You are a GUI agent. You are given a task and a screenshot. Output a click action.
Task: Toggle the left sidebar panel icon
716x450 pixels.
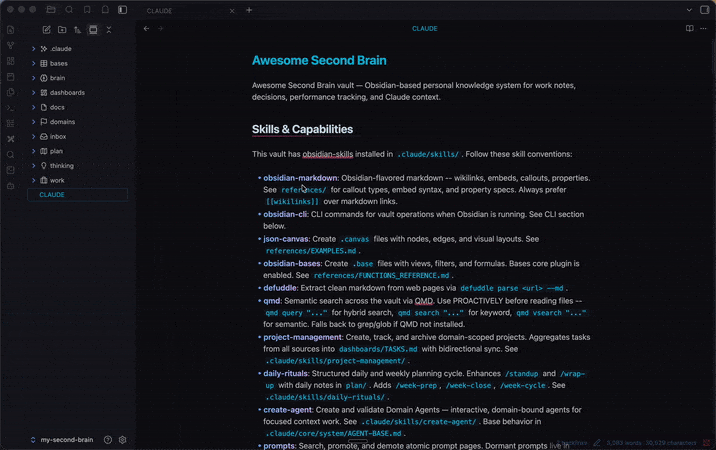[x=122, y=10]
